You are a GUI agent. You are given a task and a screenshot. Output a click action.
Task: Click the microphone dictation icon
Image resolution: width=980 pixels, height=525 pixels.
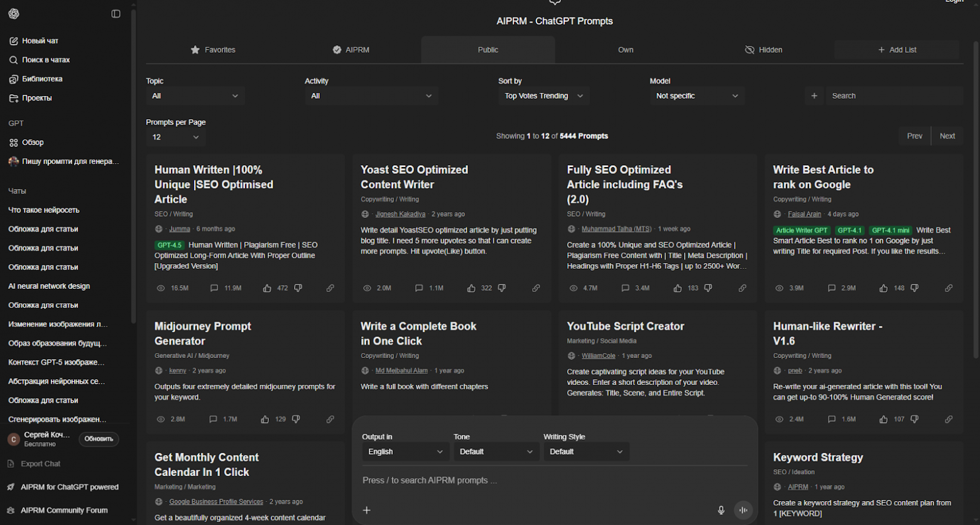point(721,510)
